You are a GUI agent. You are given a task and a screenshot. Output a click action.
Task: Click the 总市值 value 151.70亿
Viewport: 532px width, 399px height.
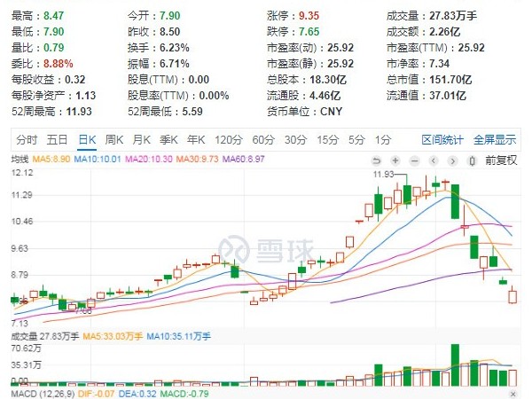click(450, 80)
